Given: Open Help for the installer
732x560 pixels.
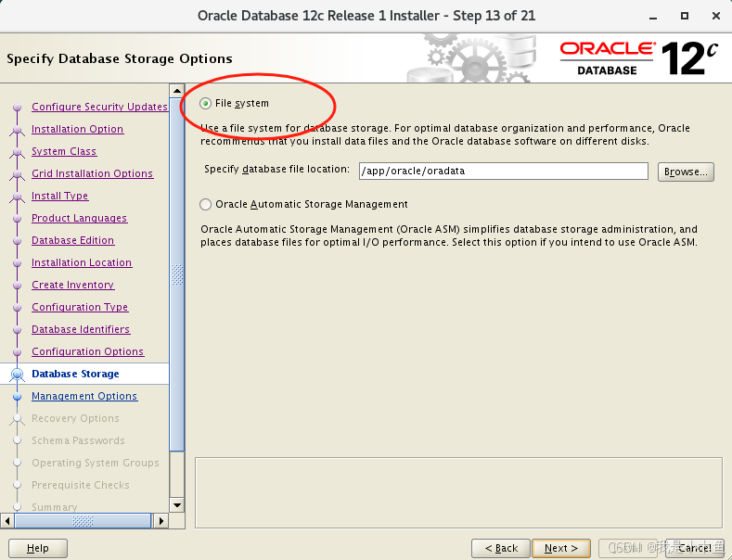Looking at the screenshot, I should [x=38, y=548].
